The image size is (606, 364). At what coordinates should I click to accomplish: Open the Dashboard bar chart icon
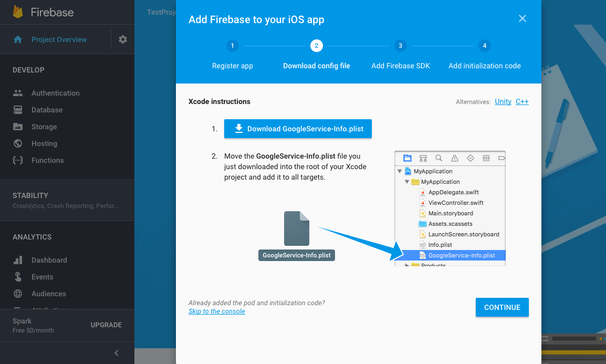coord(18,259)
